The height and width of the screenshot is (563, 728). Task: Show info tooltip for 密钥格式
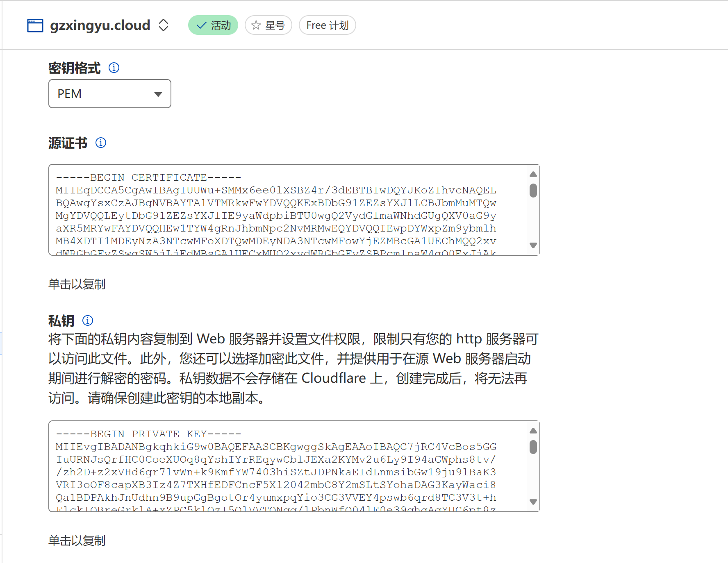coord(114,68)
